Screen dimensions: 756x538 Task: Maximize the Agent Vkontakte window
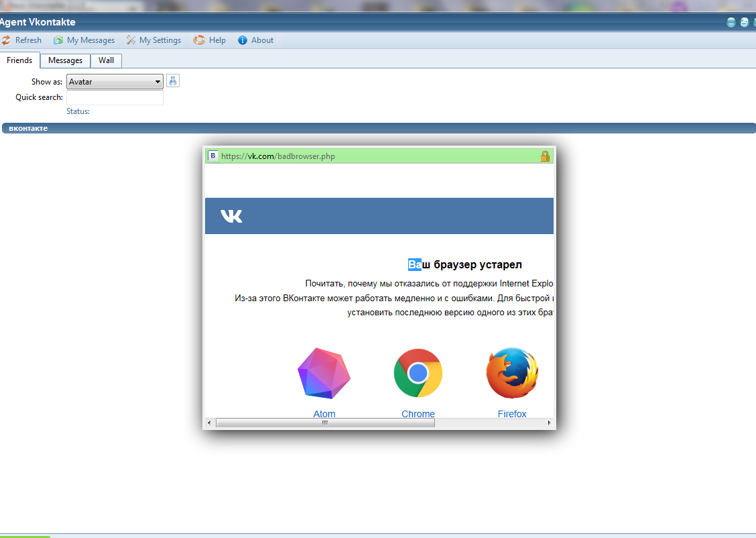click(x=745, y=22)
